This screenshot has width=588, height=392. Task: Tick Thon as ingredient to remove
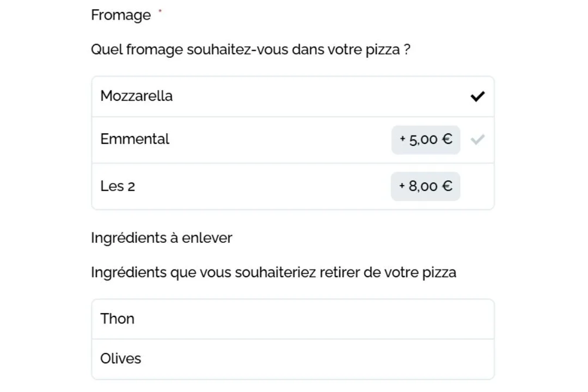click(293, 319)
